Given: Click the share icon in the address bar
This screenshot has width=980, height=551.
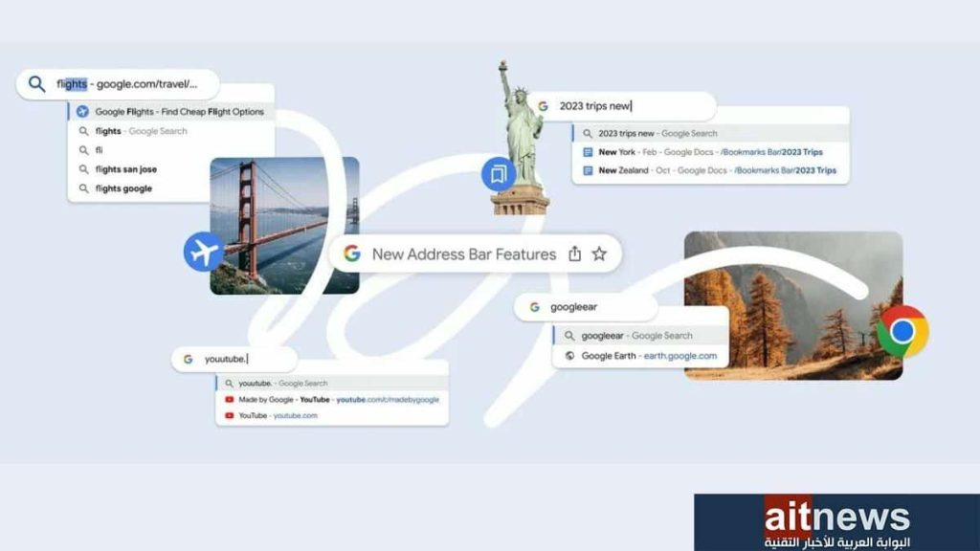Looking at the screenshot, I should tap(574, 253).
